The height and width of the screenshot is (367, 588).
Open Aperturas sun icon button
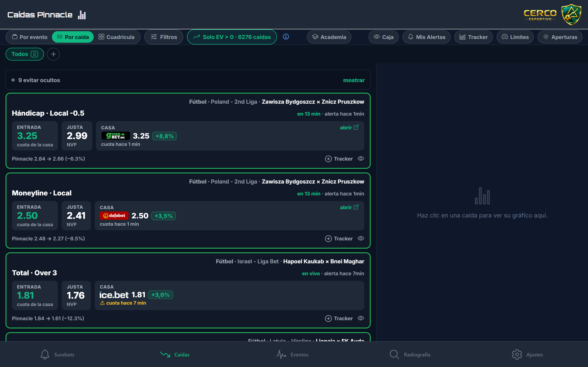(x=560, y=37)
